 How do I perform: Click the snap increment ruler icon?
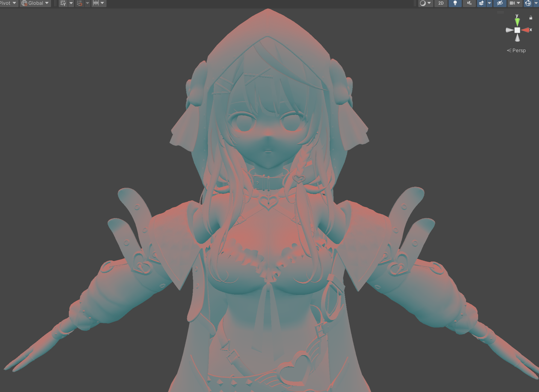[96, 3]
